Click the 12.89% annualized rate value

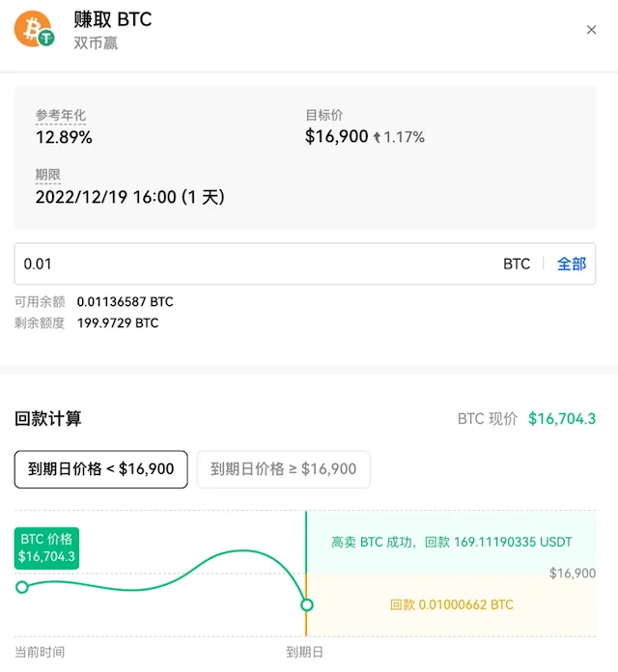64,137
